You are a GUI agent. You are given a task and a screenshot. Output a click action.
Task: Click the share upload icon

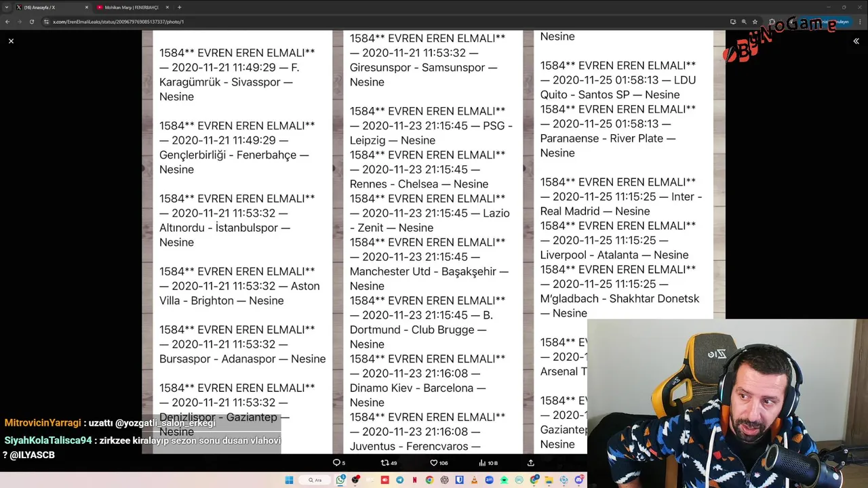(531, 463)
